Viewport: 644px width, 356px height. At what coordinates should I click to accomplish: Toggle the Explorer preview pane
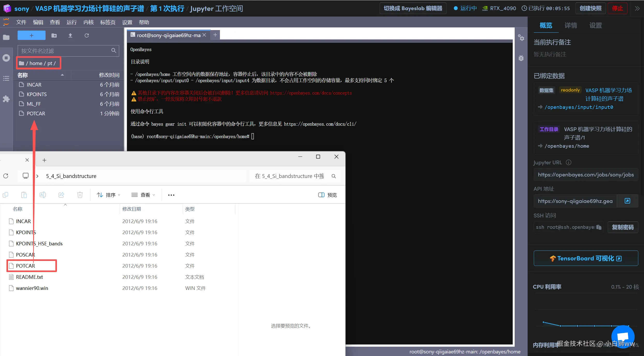327,195
